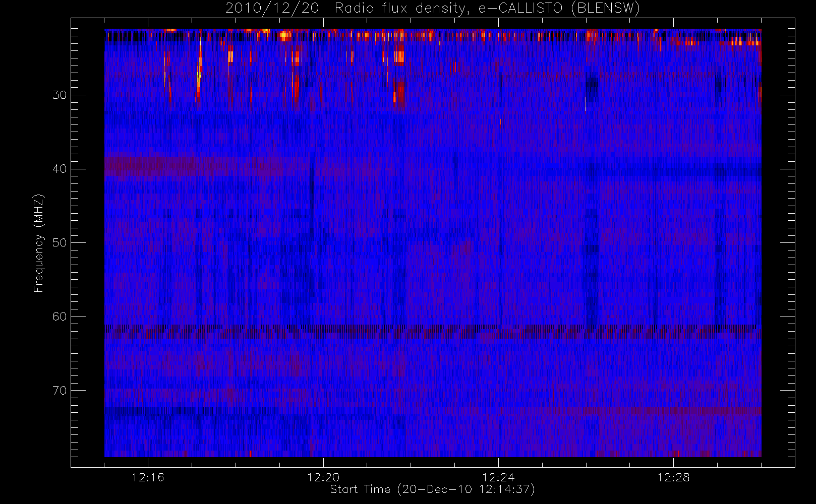This screenshot has width=816, height=504.
Task: Click the plot title 'Radio flux density, e-CALLISTO (BLENSW)'
Action: (487, 9)
